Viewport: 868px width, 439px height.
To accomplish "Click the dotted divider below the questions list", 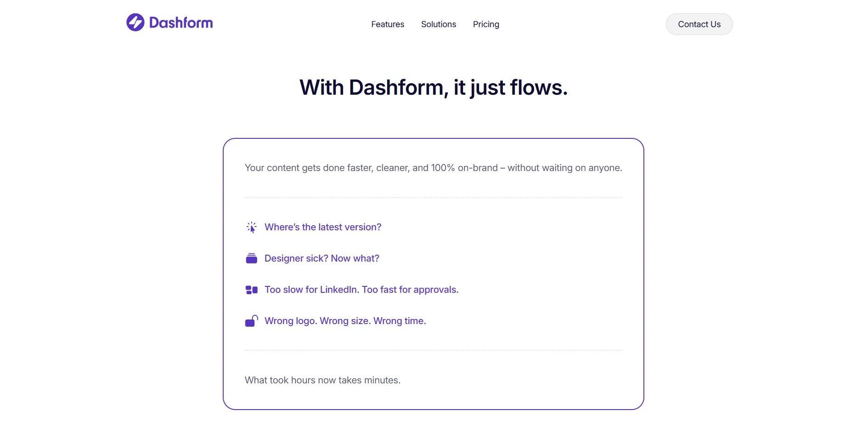I will (x=434, y=350).
